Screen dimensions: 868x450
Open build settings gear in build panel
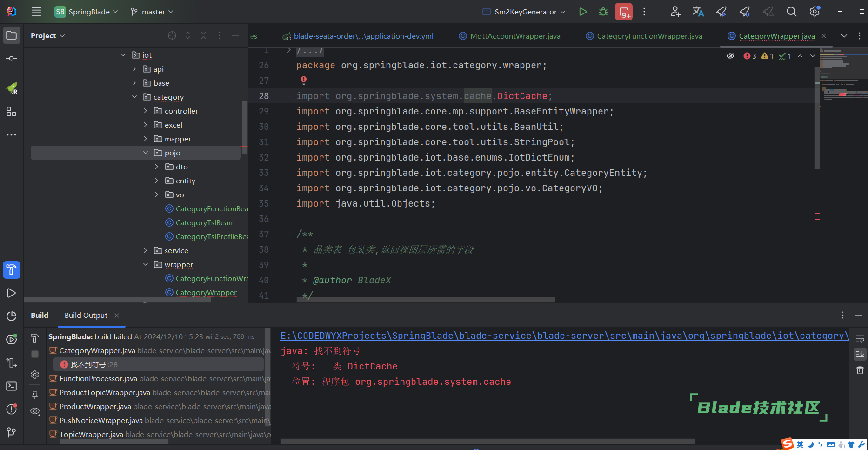coord(35,375)
